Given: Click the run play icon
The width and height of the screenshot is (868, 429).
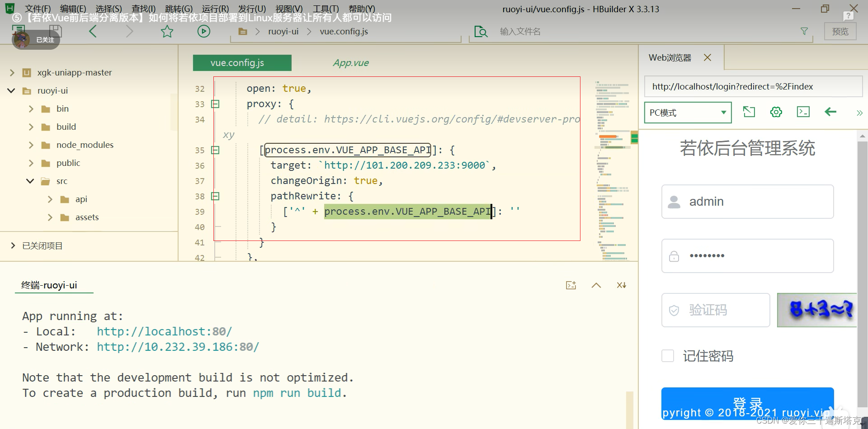Looking at the screenshot, I should (x=204, y=31).
